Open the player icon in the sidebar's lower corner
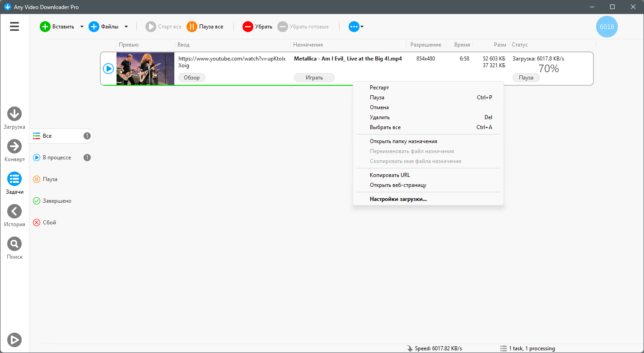The height and width of the screenshot is (353, 644). pyautogui.click(x=14, y=340)
